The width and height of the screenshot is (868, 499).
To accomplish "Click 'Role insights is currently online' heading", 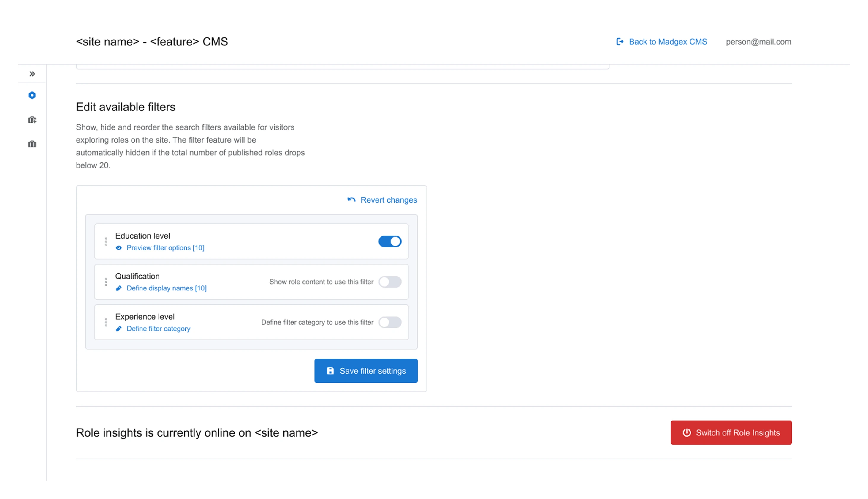I will [197, 432].
